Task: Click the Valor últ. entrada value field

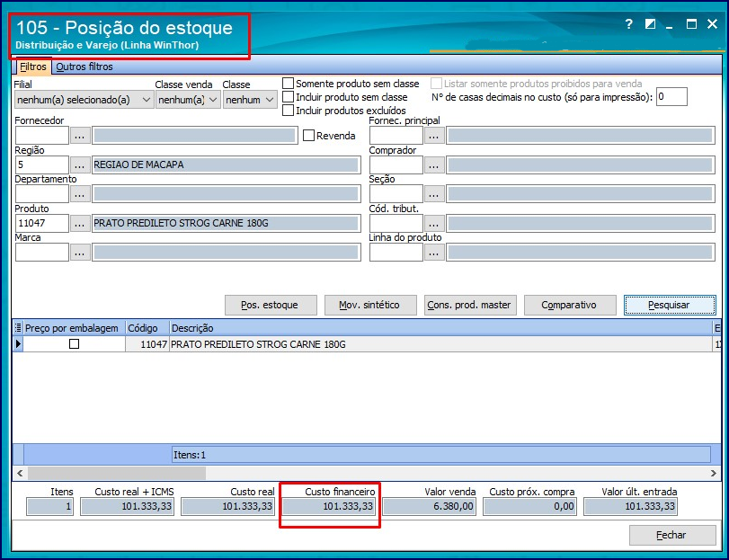Action: 630,507
